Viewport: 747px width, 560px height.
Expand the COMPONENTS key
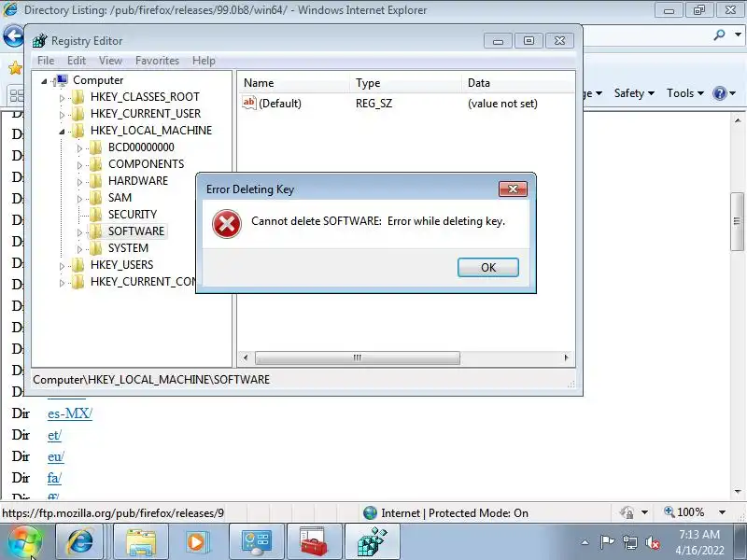79,165
